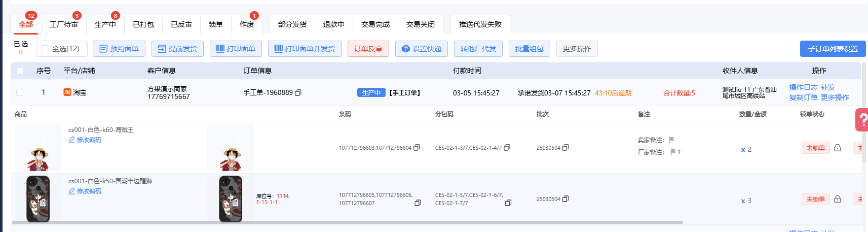
Task: Copy pack code CES-02-1-3/7,CES-02-1-4/7
Action: click(507, 148)
